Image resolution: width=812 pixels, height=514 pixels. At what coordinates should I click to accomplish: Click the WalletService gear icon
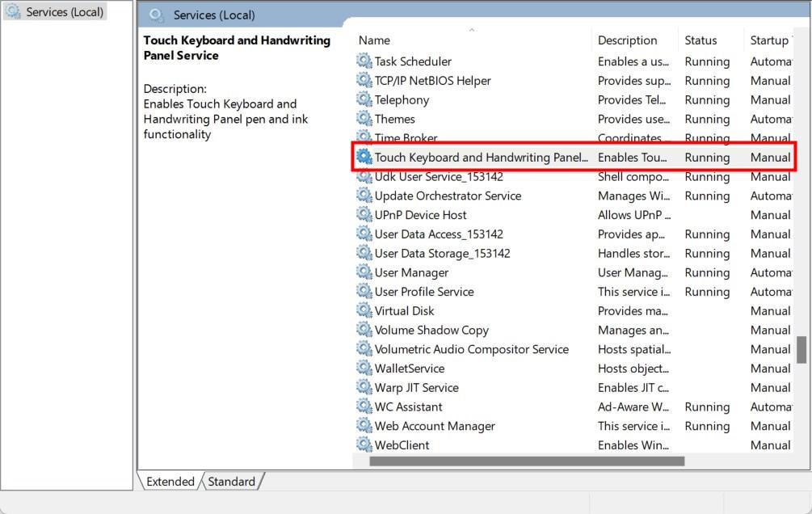coord(364,369)
